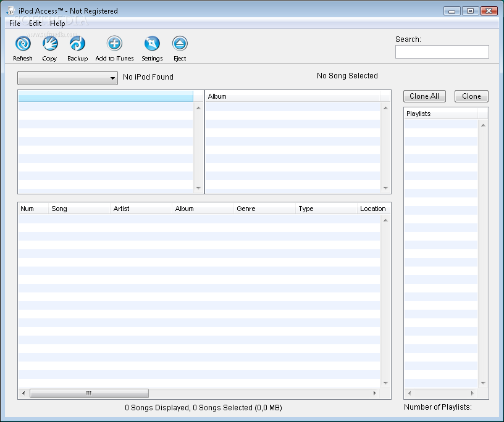Click the Album list column header
Viewport: 504px width, 422px height.
(292, 96)
